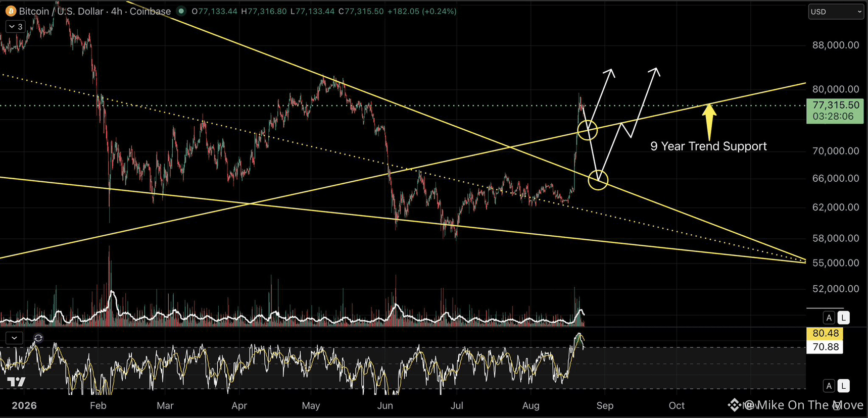Click the yellow 80.48 indicator value label
Viewport: 868px width, 418px height.
(825, 333)
